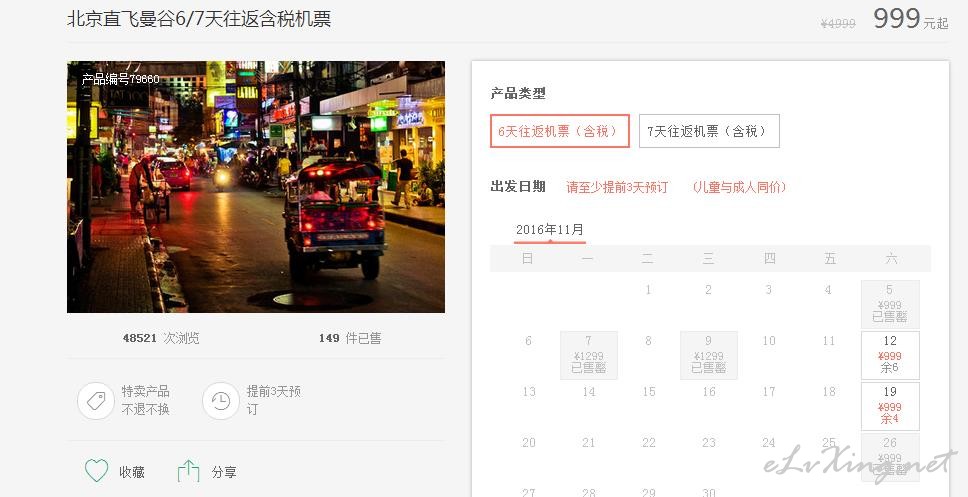Click （儿童与成人同价） notice
968x497 pixels.
pyautogui.click(x=740, y=187)
